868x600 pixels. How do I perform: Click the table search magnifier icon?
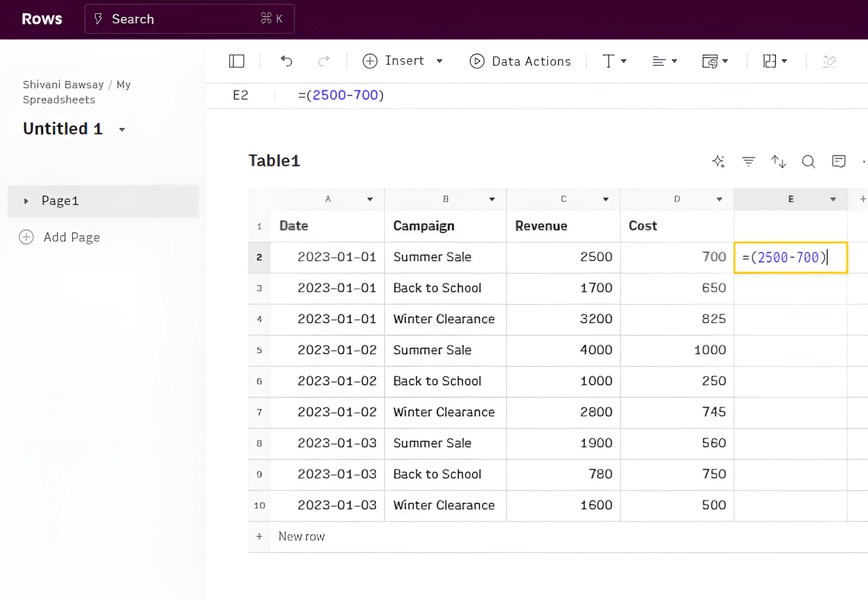click(x=808, y=162)
